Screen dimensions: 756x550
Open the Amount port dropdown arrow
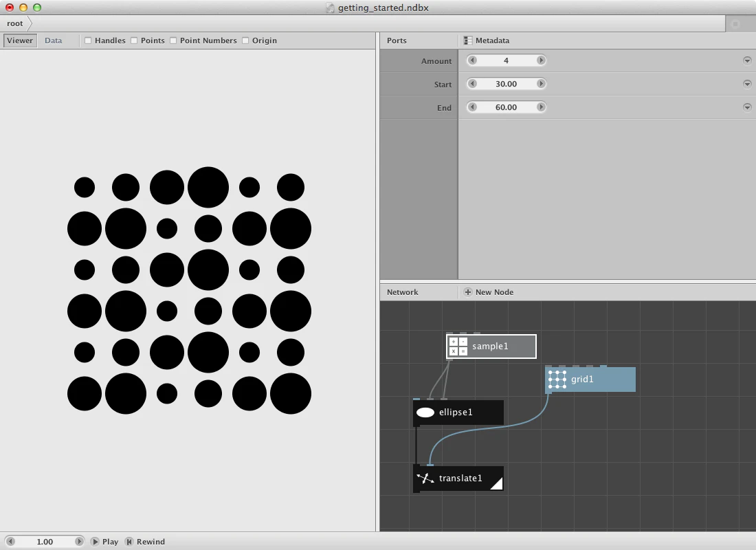(x=747, y=60)
